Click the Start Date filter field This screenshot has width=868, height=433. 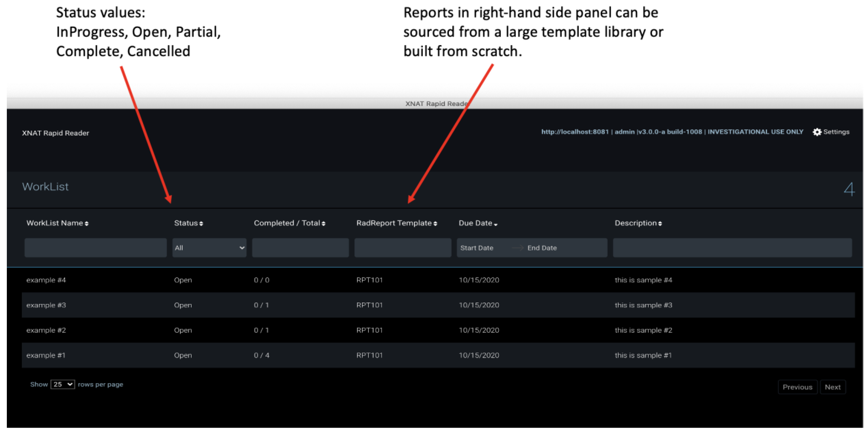[x=477, y=248]
